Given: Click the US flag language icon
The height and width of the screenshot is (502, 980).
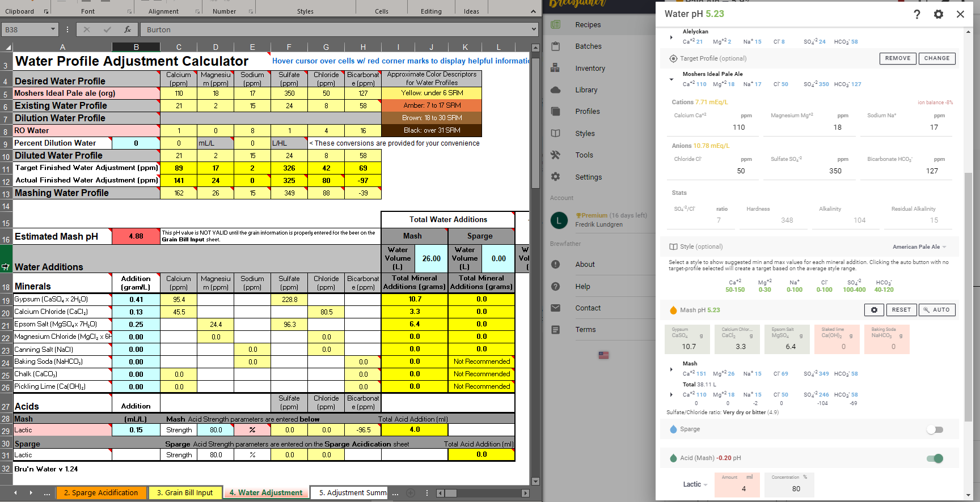Looking at the screenshot, I should pos(603,355).
